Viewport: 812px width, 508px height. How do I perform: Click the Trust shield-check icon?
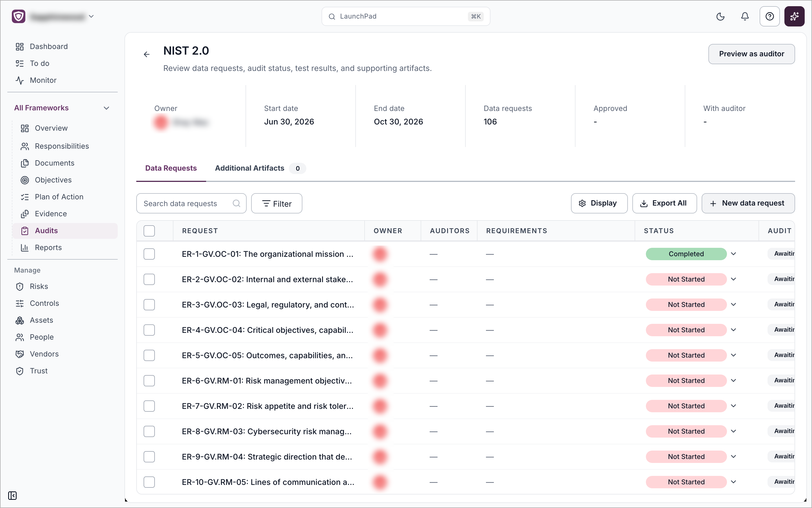[20, 371]
